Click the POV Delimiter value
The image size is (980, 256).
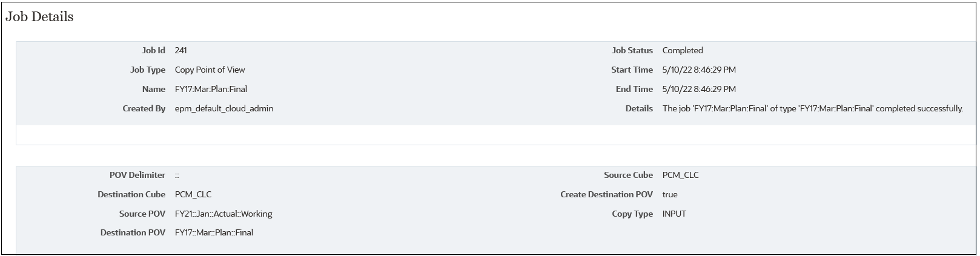(x=177, y=176)
